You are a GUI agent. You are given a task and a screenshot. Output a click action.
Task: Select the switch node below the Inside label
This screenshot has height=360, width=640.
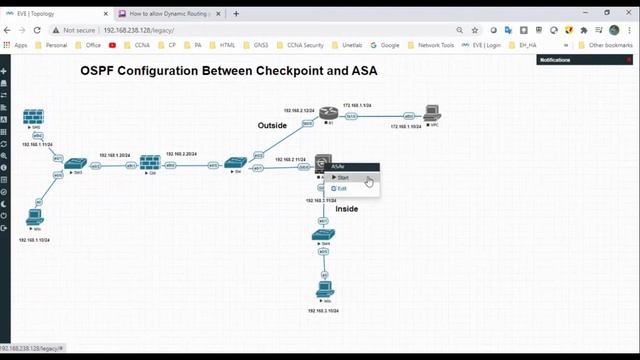point(323,235)
